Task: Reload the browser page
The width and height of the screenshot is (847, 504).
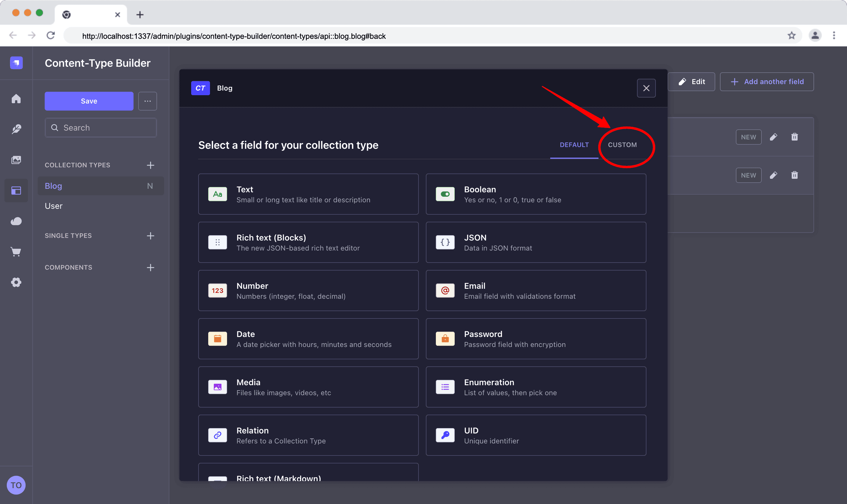Action: 51,35
